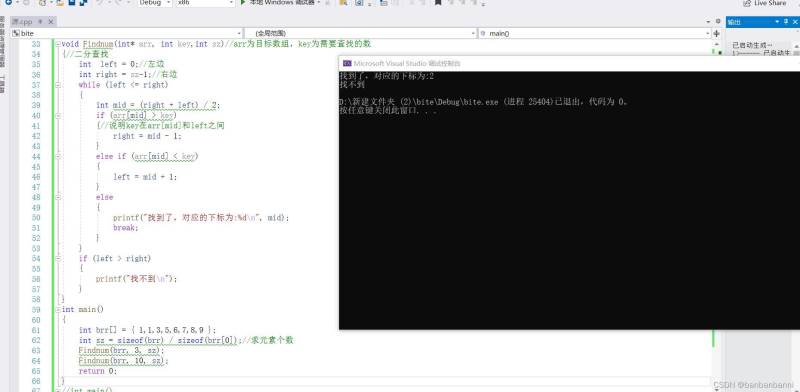Split the editor with the plus icon
This screenshot has width=800, height=392.
pyautogui.click(x=717, y=33)
